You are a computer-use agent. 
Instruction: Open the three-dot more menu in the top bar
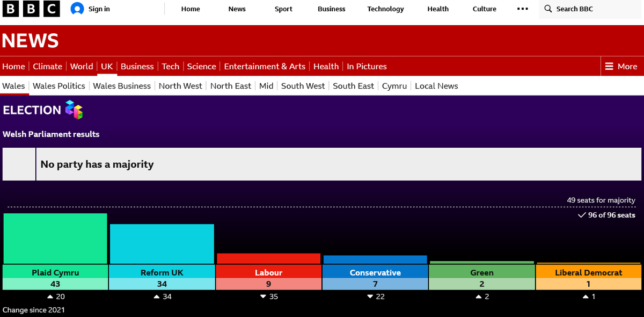click(522, 9)
